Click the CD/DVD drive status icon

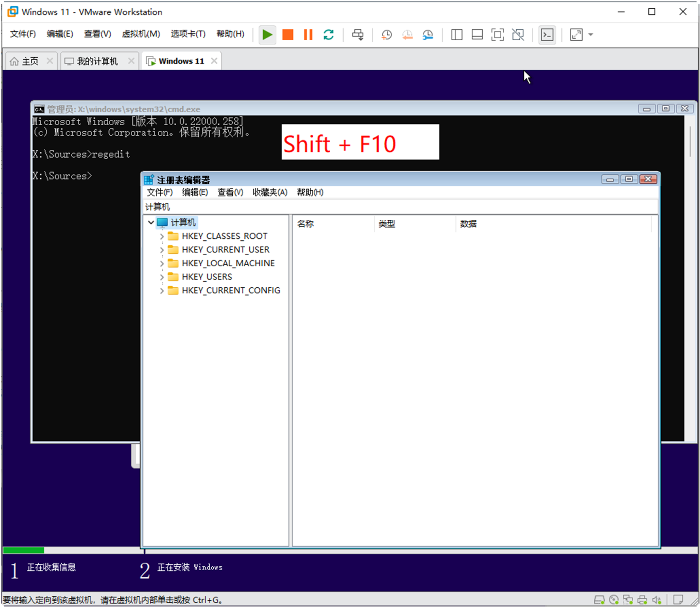click(614, 600)
